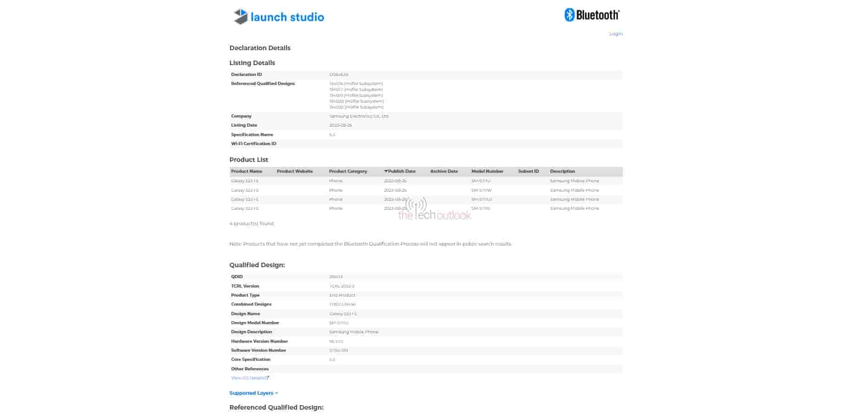The image size is (868, 416).
Task: Click the external-link icon after View ICS Details
Action: point(267,378)
